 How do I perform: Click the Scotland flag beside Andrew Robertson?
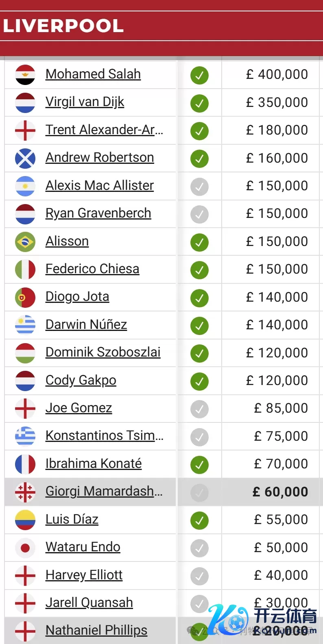coord(25,159)
